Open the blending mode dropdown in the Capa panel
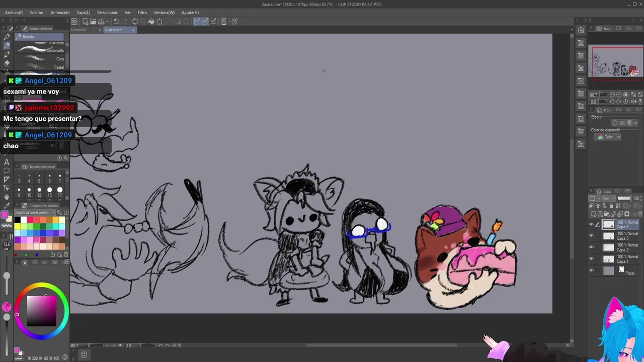The width and height of the screenshot is (644, 362). [609, 198]
